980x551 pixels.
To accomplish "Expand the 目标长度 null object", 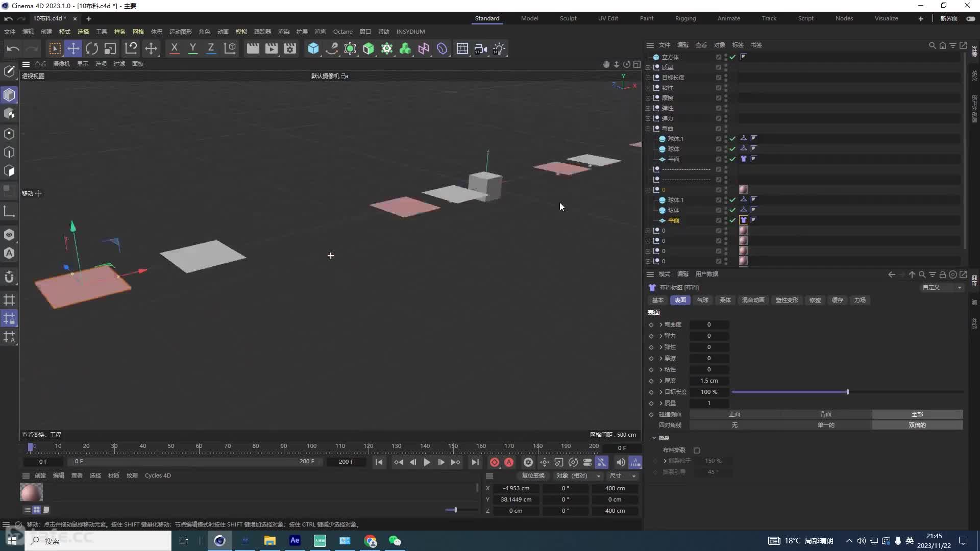I will (648, 78).
